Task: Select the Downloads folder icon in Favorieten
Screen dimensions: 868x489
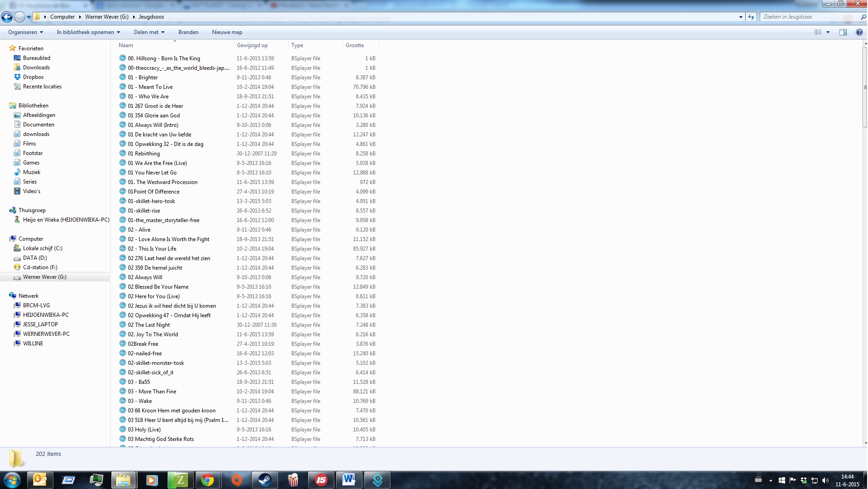Action: point(17,68)
